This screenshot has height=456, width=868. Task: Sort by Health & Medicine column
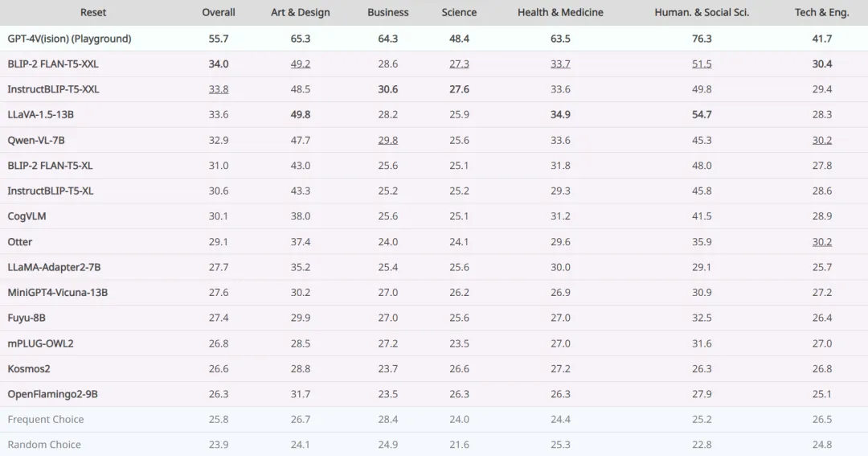(x=560, y=12)
